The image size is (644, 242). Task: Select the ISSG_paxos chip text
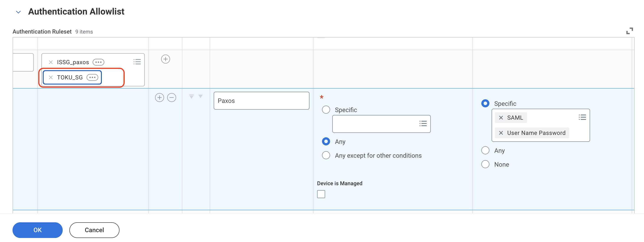(73, 62)
